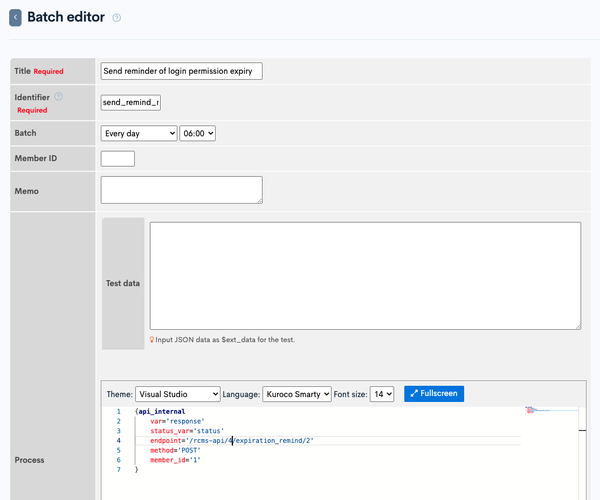Click the endpoint code line

(x=232, y=441)
